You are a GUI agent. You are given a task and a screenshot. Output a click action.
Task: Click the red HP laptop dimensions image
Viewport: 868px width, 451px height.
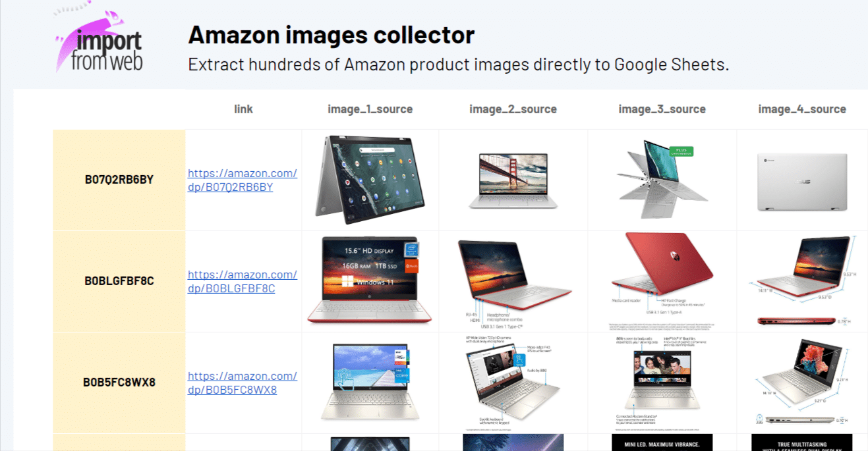[x=802, y=281]
